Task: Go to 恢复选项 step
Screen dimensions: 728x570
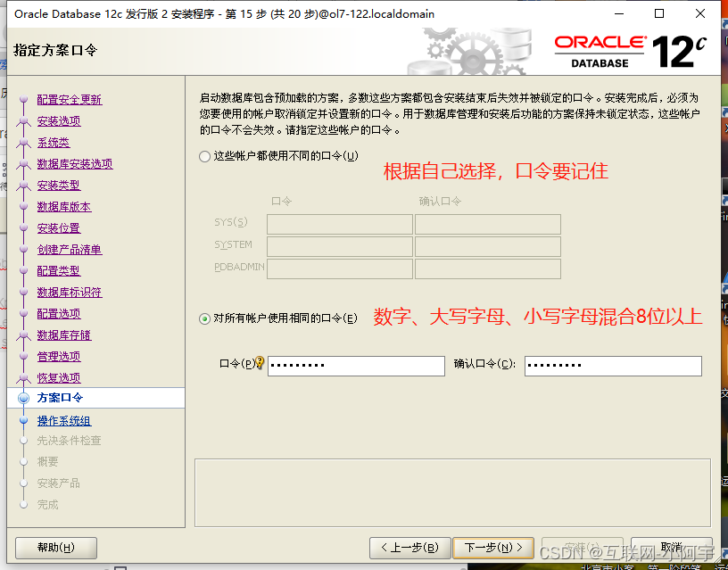Action: (59, 377)
